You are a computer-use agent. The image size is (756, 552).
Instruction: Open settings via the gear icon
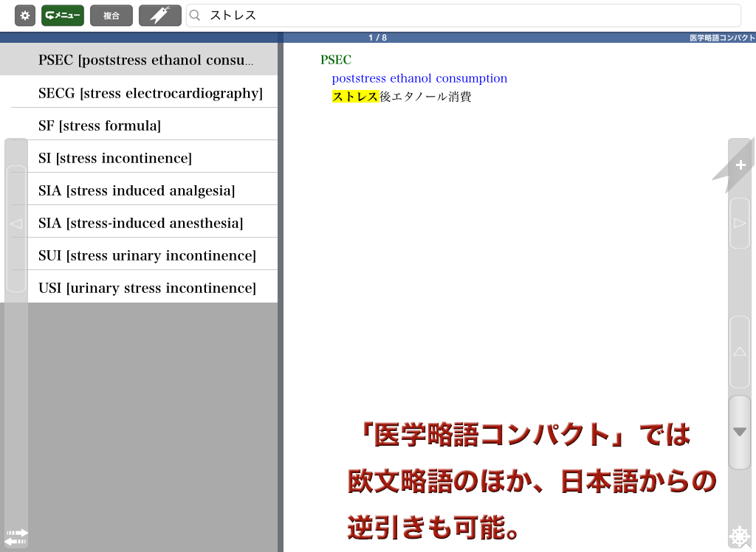(25, 15)
